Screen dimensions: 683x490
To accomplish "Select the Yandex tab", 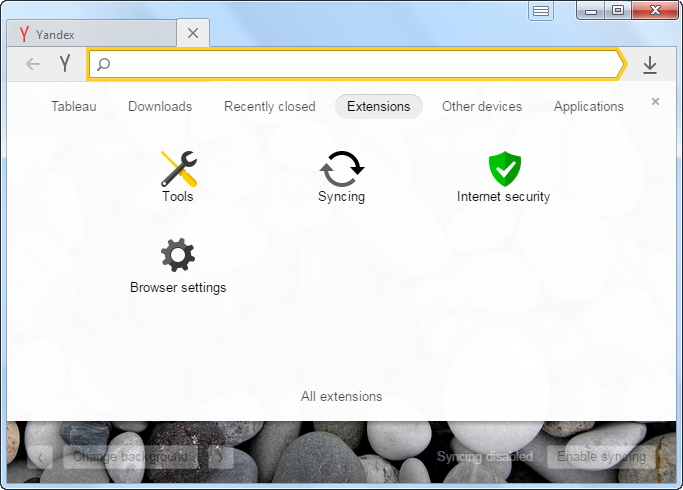I will (91, 34).
